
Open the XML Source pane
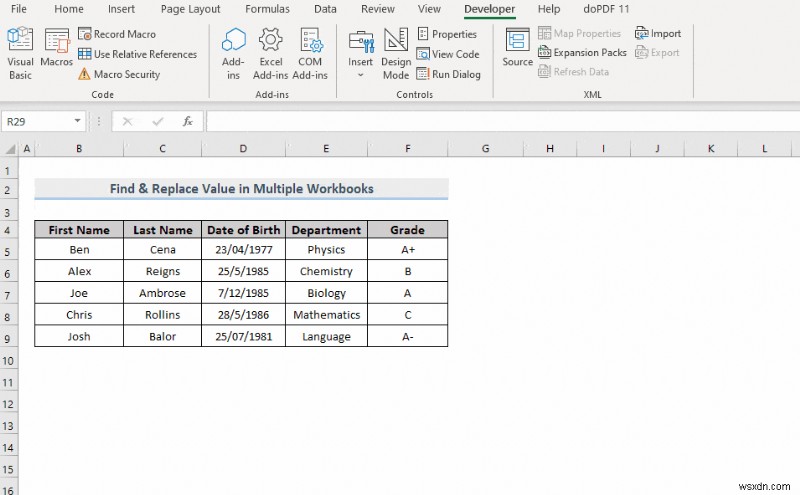click(x=517, y=47)
